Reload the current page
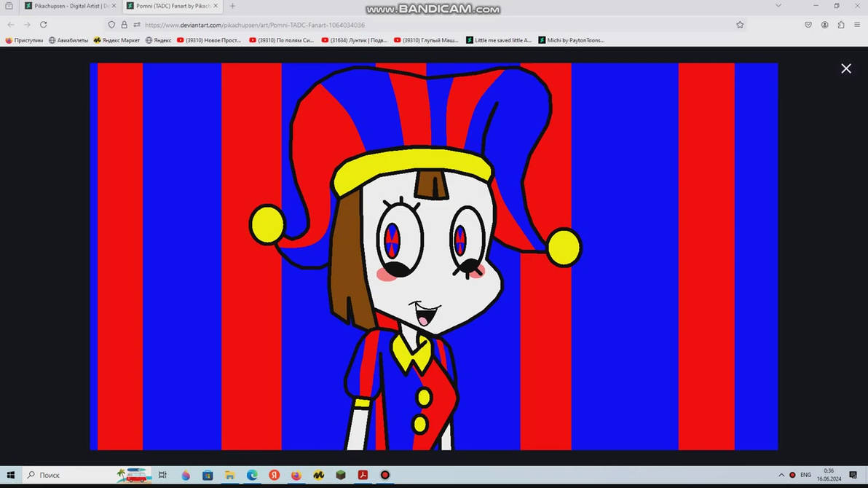 coord(43,25)
